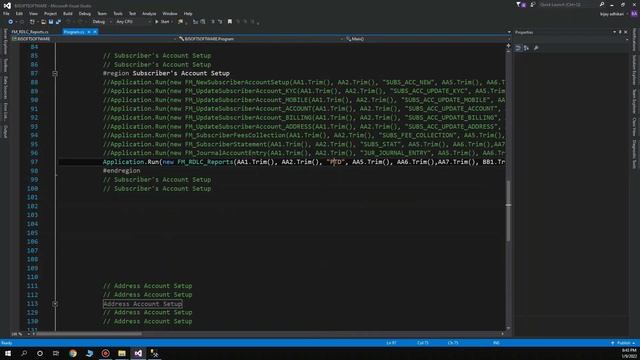
Task: Open the Team menu
Action: 102,13
